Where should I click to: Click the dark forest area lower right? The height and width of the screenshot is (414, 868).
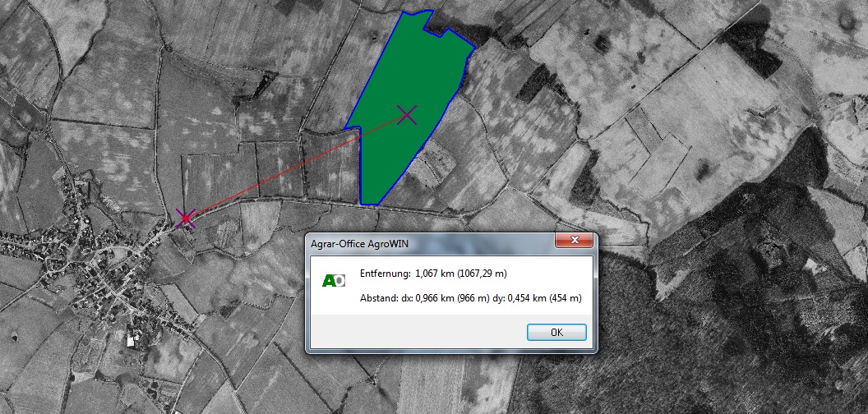tap(740, 345)
